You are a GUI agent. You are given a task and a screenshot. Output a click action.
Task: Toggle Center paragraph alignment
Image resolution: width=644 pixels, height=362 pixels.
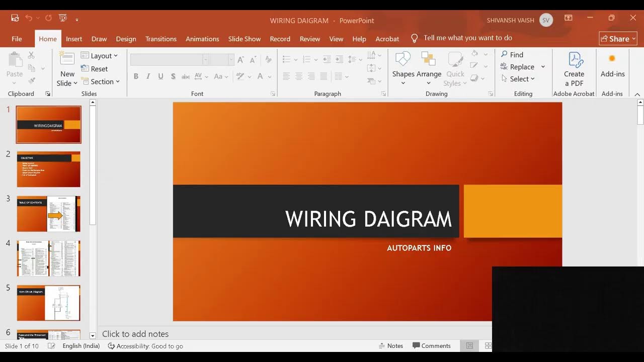pyautogui.click(x=299, y=76)
